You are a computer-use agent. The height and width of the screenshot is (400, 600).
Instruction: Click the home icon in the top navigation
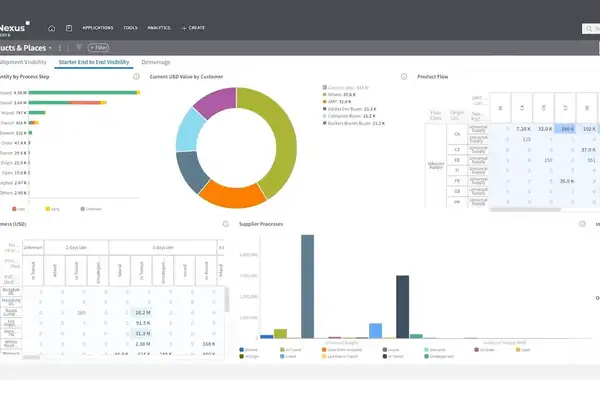coord(51,28)
